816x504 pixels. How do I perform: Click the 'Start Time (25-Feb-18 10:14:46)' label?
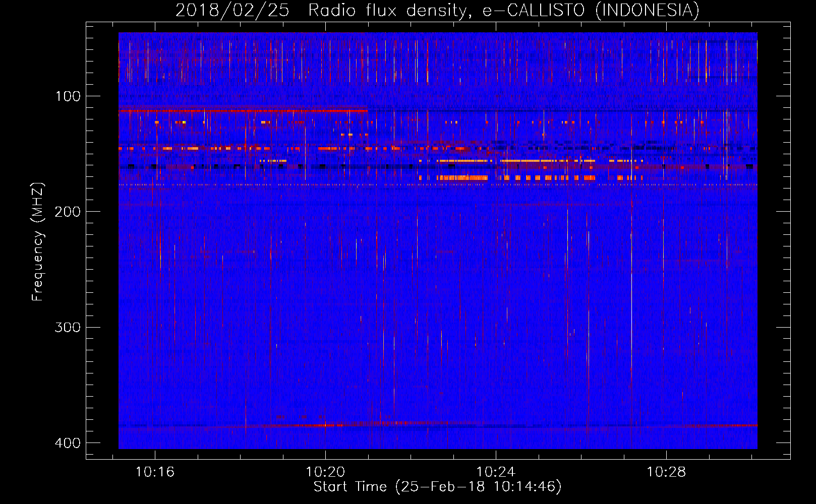coord(438,487)
